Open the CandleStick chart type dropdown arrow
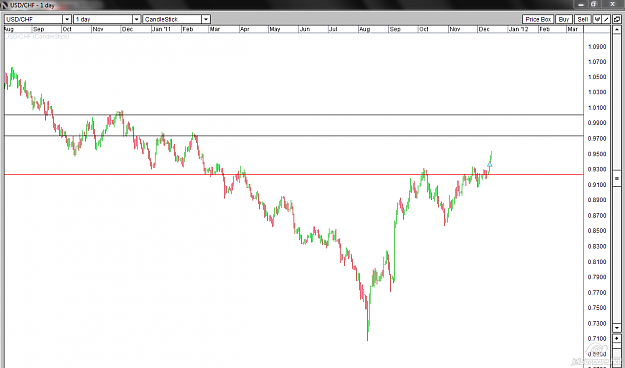Screen dimensions: 625x368 click(206, 19)
